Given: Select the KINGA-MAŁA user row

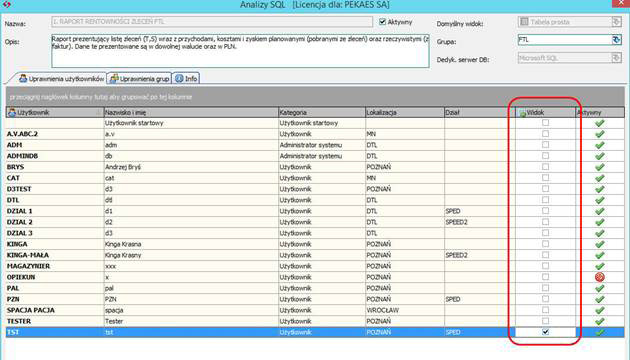Looking at the screenshot, I should pos(315,255).
